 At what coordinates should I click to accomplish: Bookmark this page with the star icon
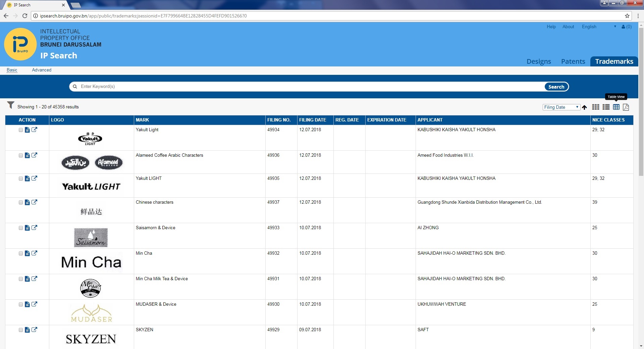tap(627, 16)
